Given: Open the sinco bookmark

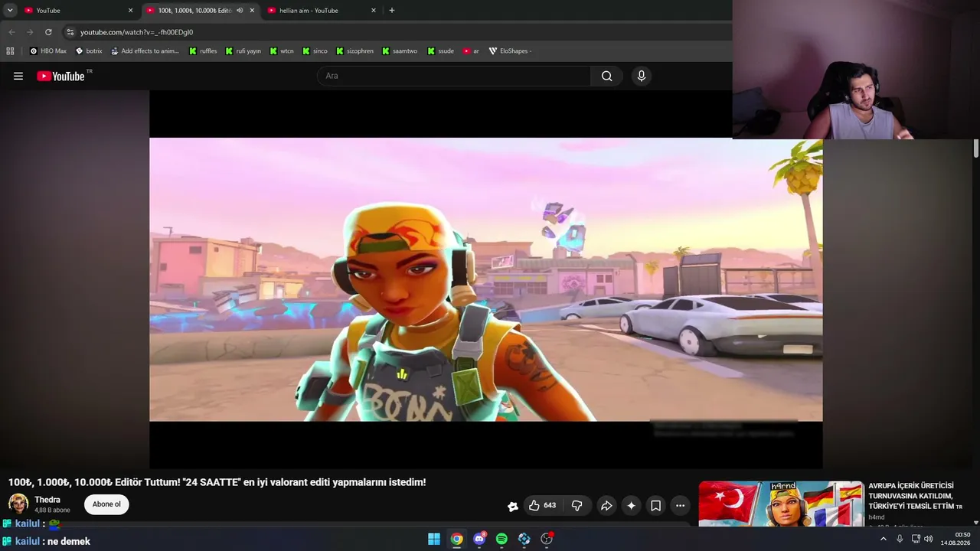Looking at the screenshot, I should [315, 51].
